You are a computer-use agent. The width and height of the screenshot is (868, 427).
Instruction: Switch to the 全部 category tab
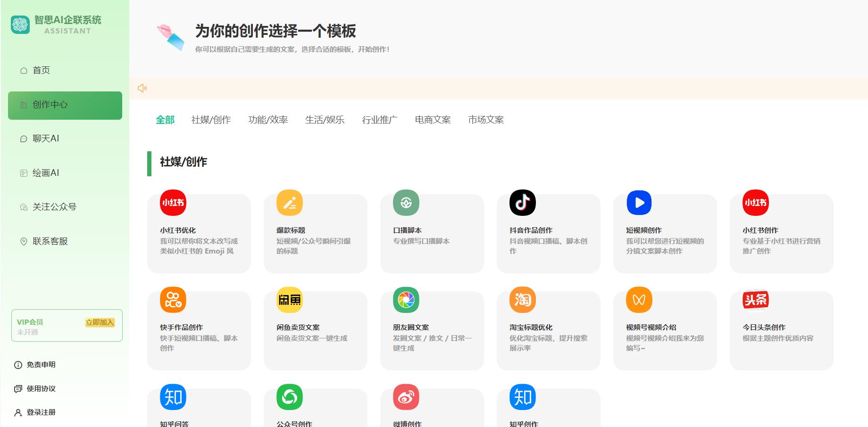tap(165, 120)
